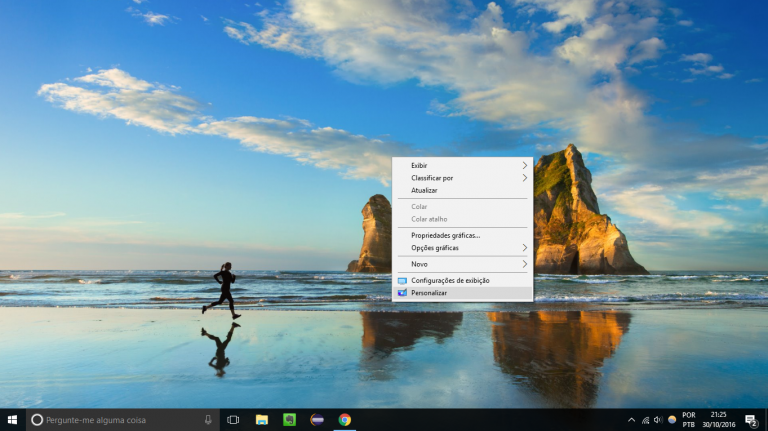The height and width of the screenshot is (431, 768).
Task: Select Propriedades gráficas... menu entry
Action: click(462, 235)
